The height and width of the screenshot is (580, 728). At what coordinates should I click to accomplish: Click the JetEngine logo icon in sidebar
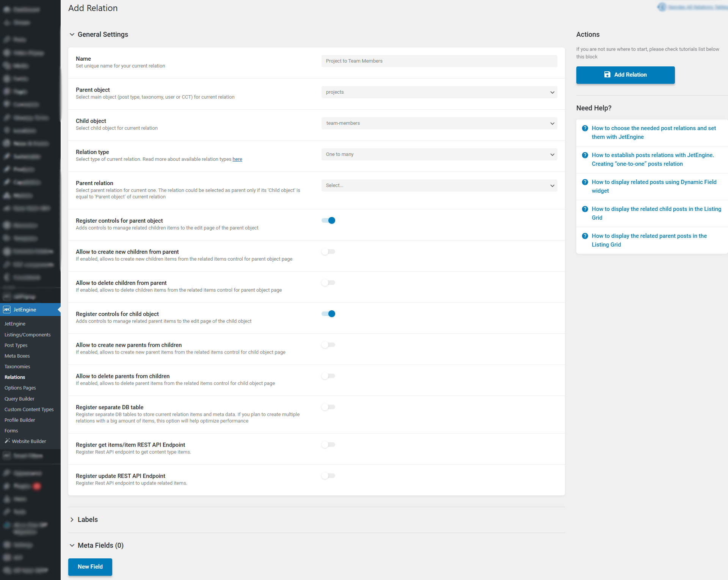pos(7,310)
